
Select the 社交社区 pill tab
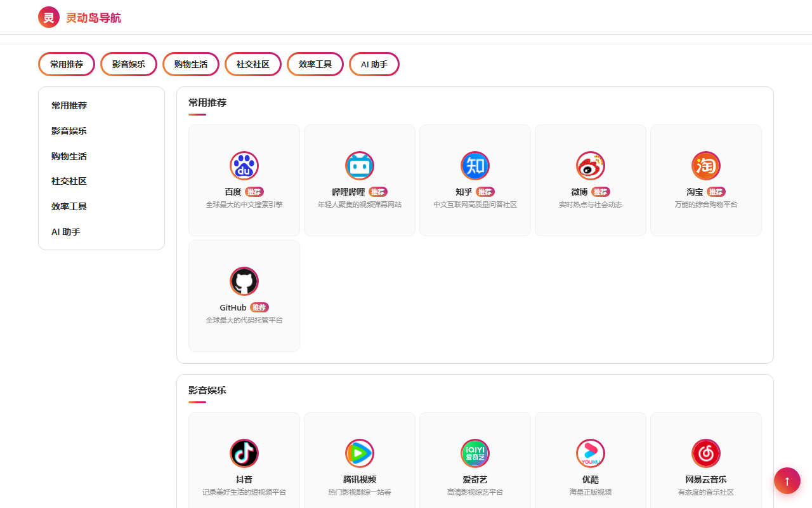pos(253,64)
